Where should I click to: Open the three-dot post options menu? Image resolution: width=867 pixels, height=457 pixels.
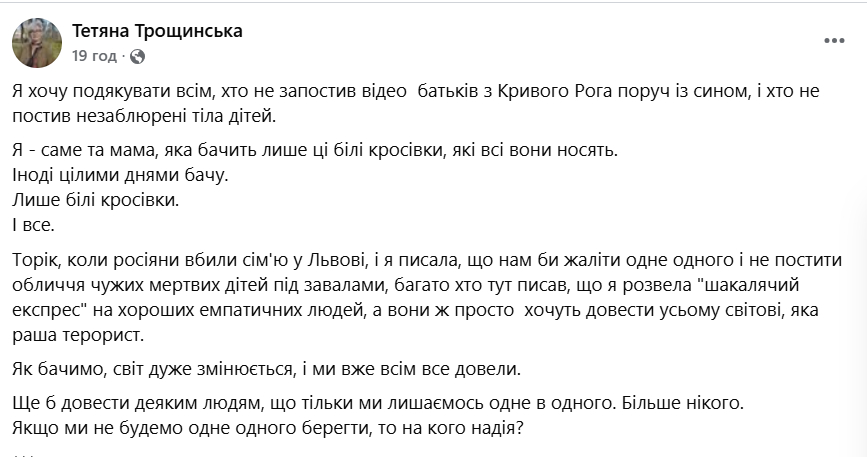point(834,41)
